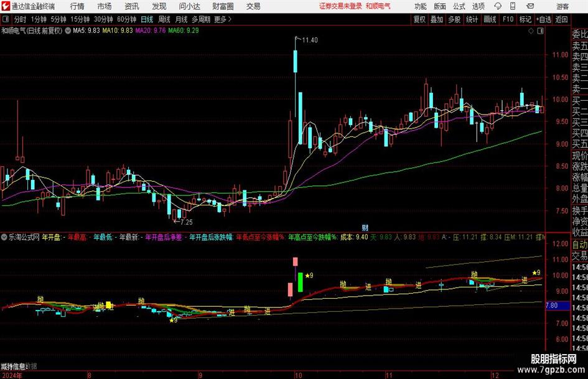
Task: Switch to the 15分钟 period
Action: pyautogui.click(x=80, y=19)
